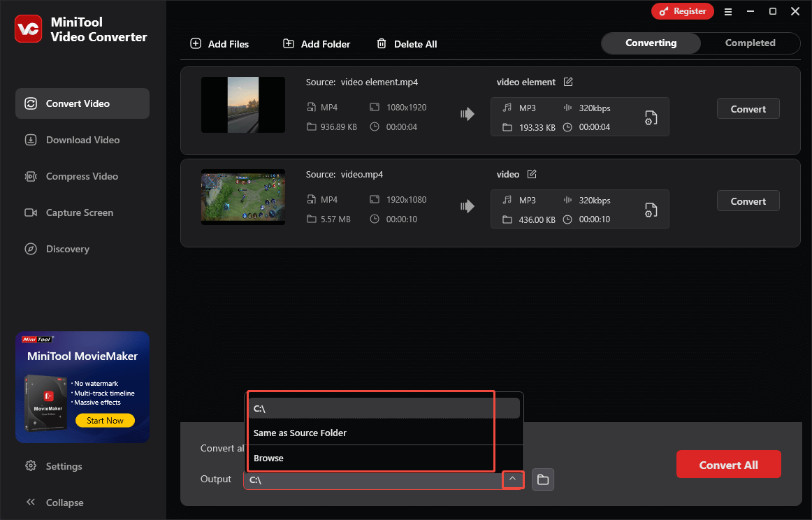This screenshot has height=520, width=812.
Task: Click the 1920x1080 resolution value
Action: [x=407, y=199]
